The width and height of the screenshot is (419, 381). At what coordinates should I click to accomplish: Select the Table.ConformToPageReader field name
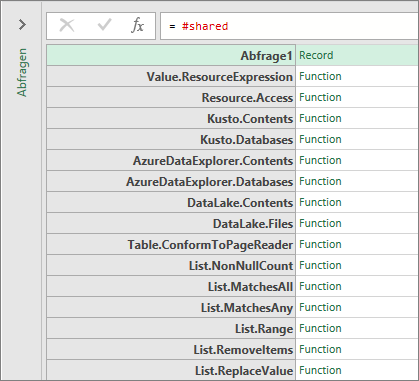210,245
